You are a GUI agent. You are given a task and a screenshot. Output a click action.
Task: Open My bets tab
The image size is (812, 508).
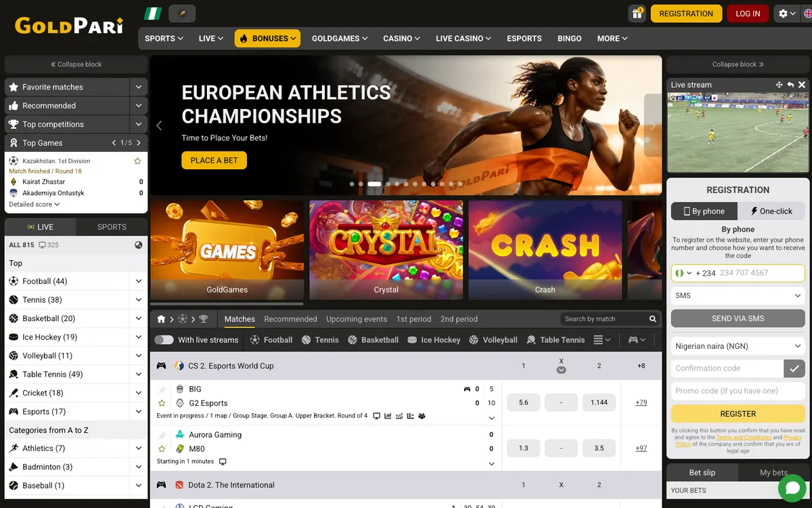coord(774,472)
